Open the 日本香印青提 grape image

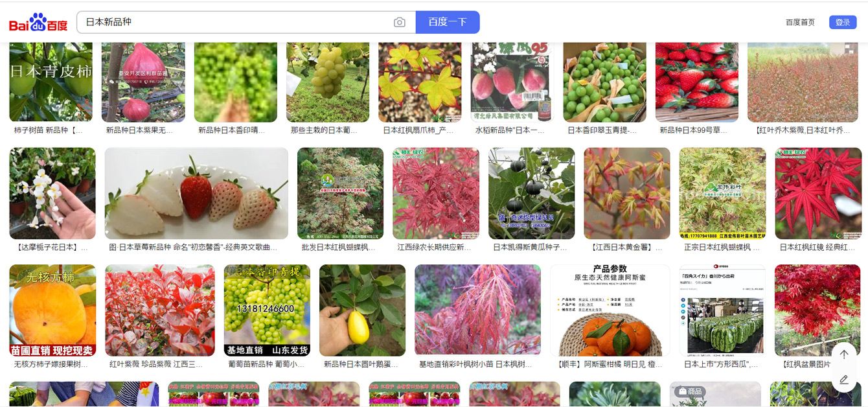(267, 310)
